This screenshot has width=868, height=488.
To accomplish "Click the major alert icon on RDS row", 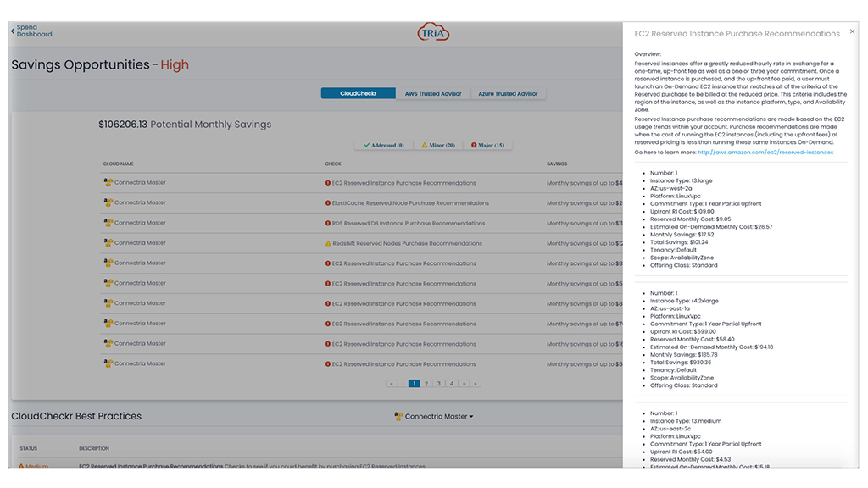I will tap(328, 223).
